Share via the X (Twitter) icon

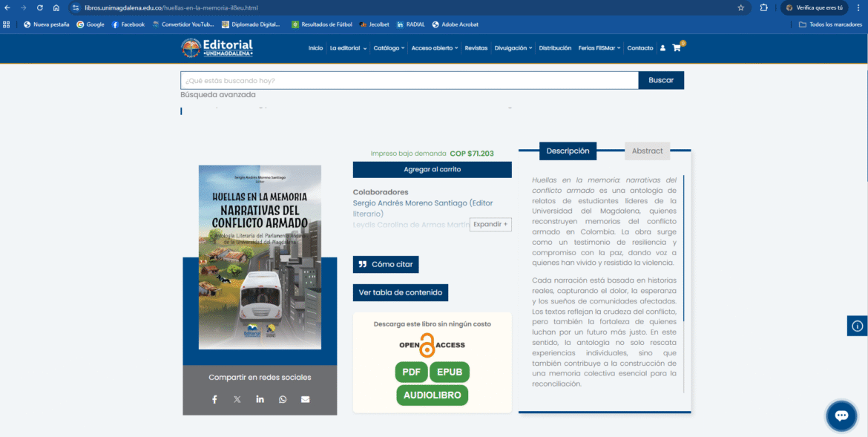pyautogui.click(x=237, y=399)
